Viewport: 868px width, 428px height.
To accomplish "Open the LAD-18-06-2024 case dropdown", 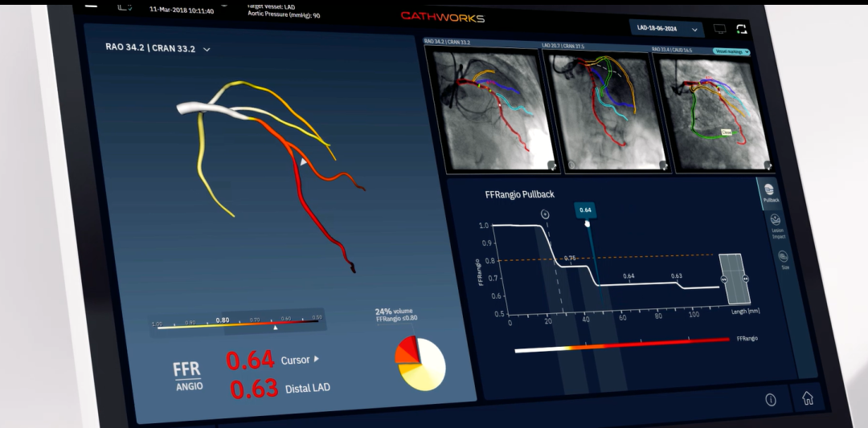I will tap(666, 28).
